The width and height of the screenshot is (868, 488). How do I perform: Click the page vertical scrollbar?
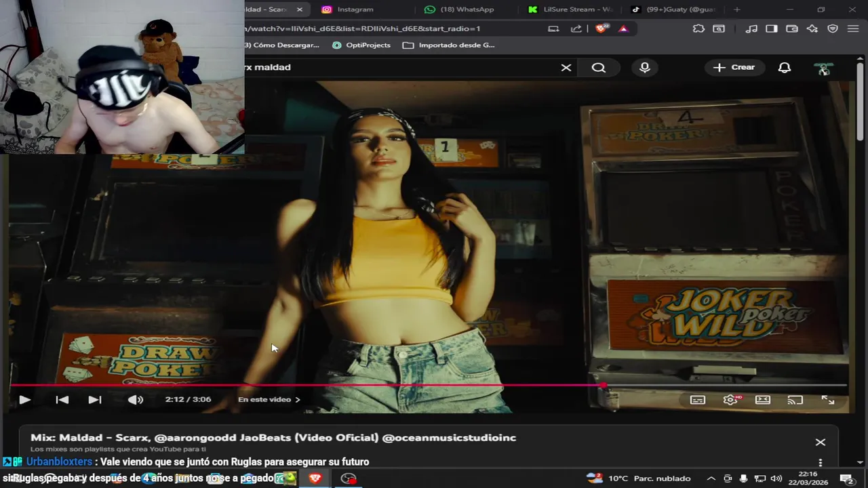pos(861,102)
